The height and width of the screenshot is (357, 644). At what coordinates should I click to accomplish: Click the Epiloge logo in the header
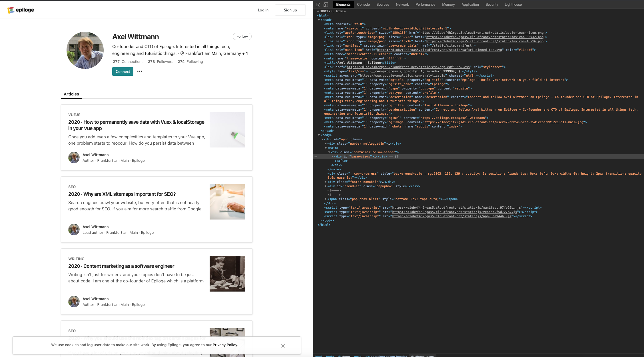point(21,10)
